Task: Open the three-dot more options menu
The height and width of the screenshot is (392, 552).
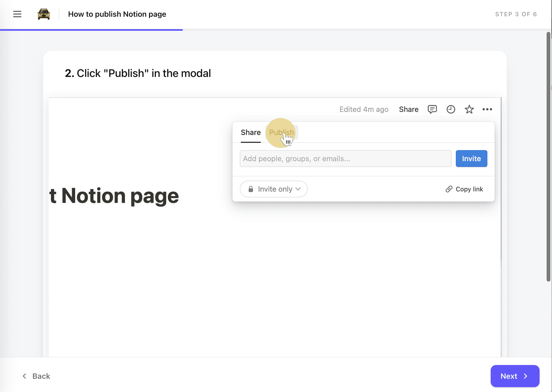Action: [x=487, y=109]
